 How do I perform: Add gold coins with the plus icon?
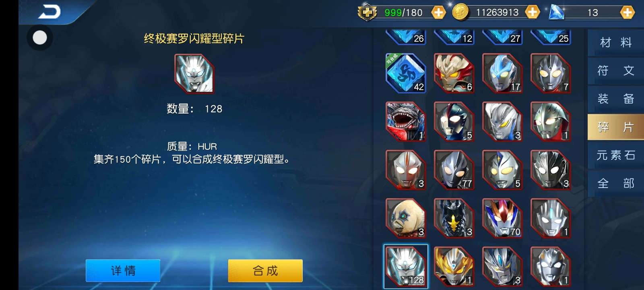pos(532,12)
